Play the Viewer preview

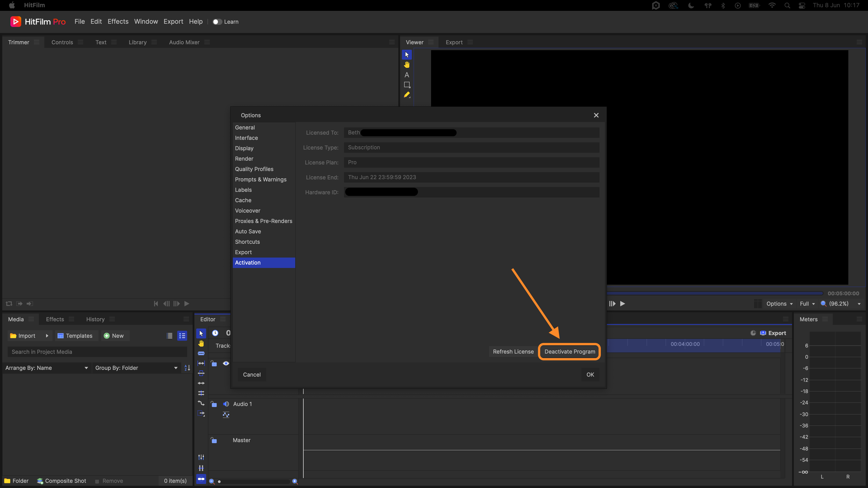(x=623, y=303)
